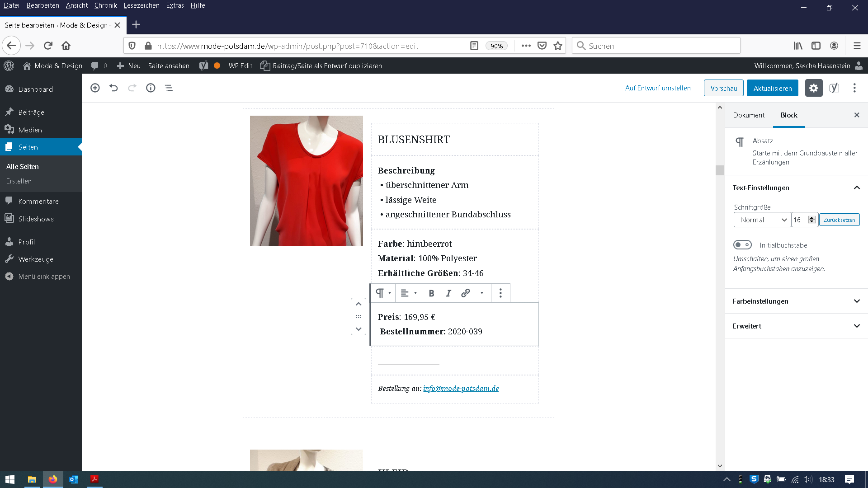Image resolution: width=868 pixels, height=488 pixels.
Task: Click font size number stepper
Action: [x=812, y=220]
